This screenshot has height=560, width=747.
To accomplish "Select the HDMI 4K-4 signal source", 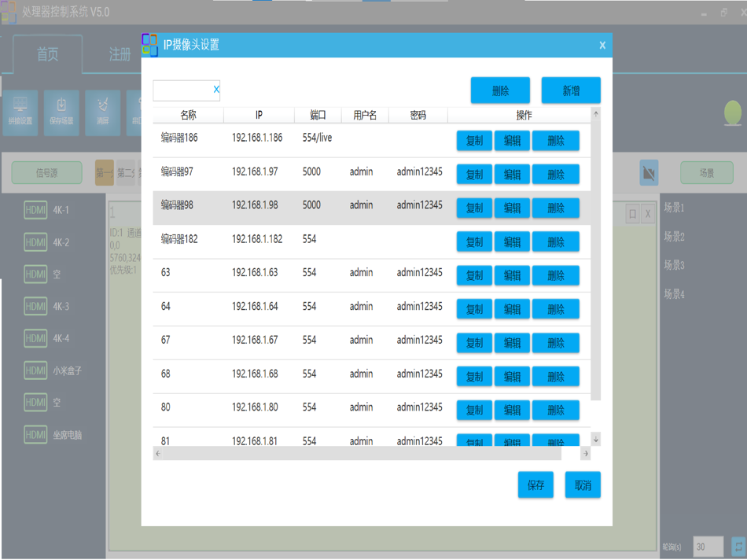I will [x=46, y=338].
